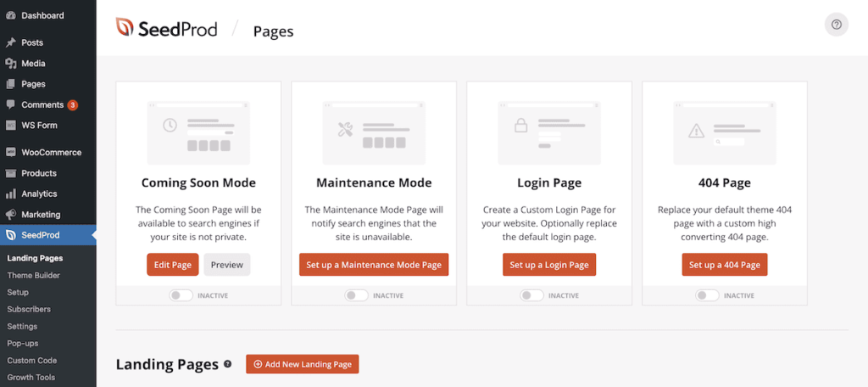
Task: Click the Login Page preview thumbnail
Action: click(x=549, y=132)
